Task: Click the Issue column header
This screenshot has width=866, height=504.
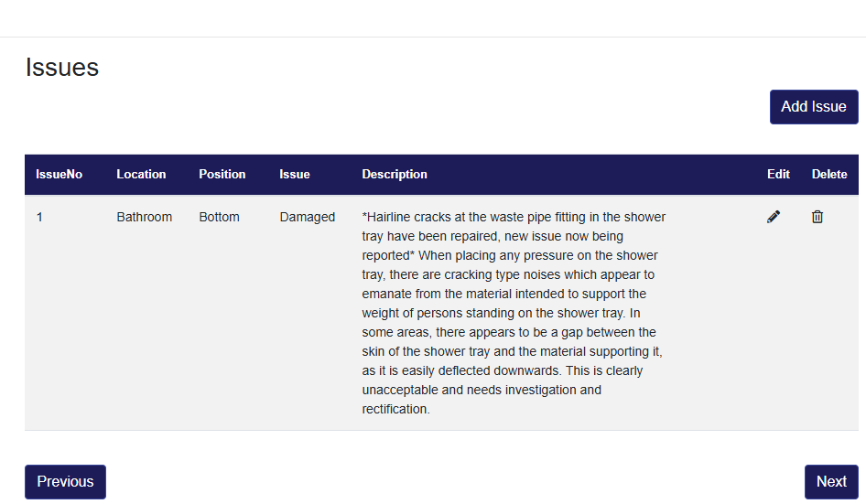Action: pyautogui.click(x=295, y=175)
